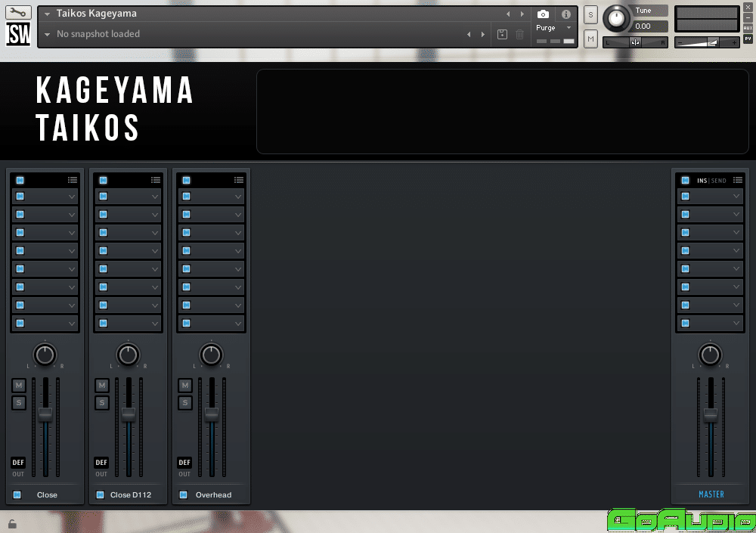The height and width of the screenshot is (533, 756).
Task: Open the list menu icon on Close channel
Action: tap(73, 180)
